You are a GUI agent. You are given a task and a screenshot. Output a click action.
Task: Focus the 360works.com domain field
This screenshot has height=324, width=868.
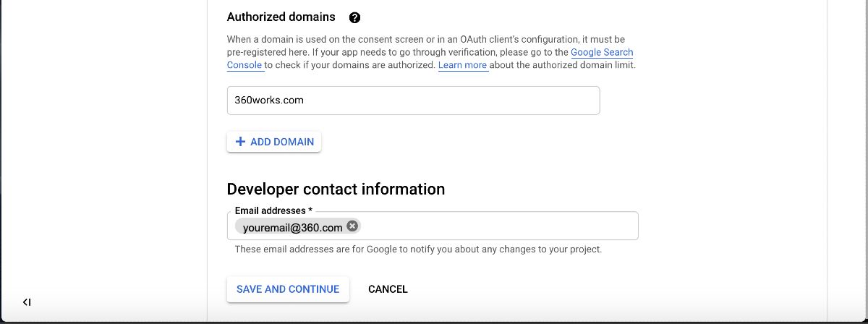click(x=413, y=101)
